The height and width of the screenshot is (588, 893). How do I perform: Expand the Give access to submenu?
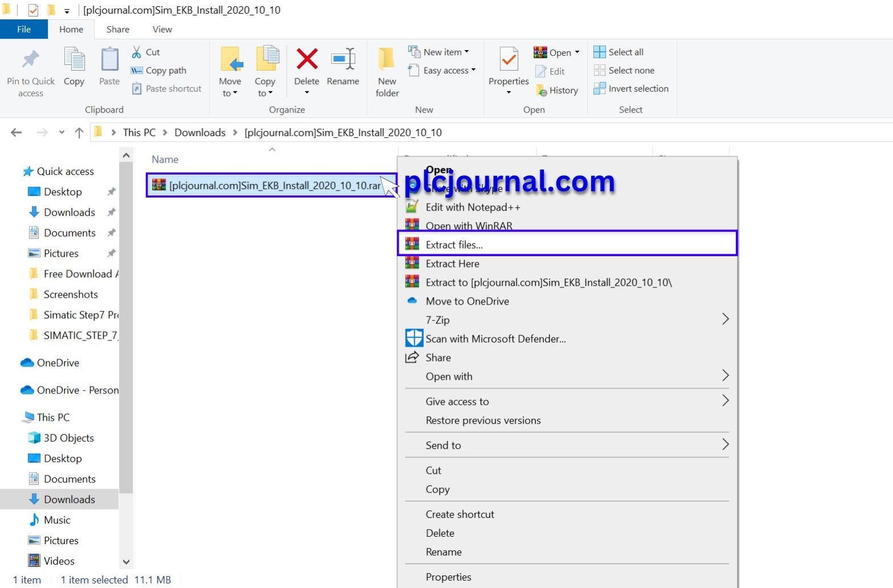tap(567, 401)
